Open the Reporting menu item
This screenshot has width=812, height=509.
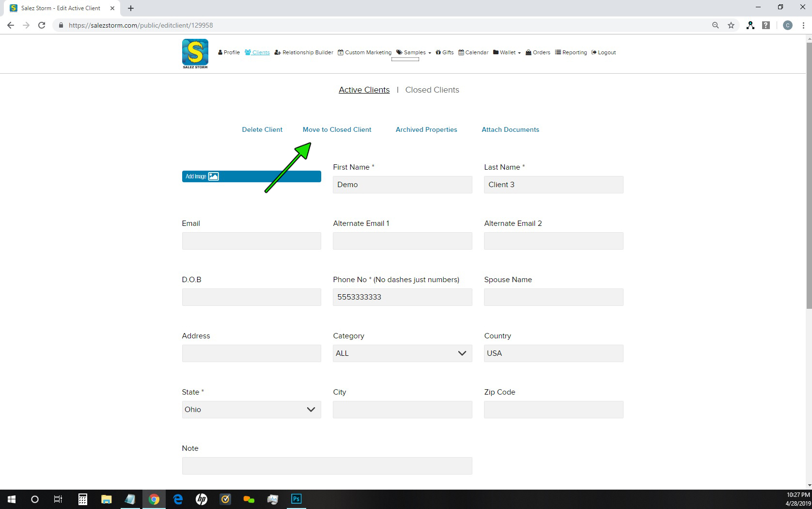[571, 52]
